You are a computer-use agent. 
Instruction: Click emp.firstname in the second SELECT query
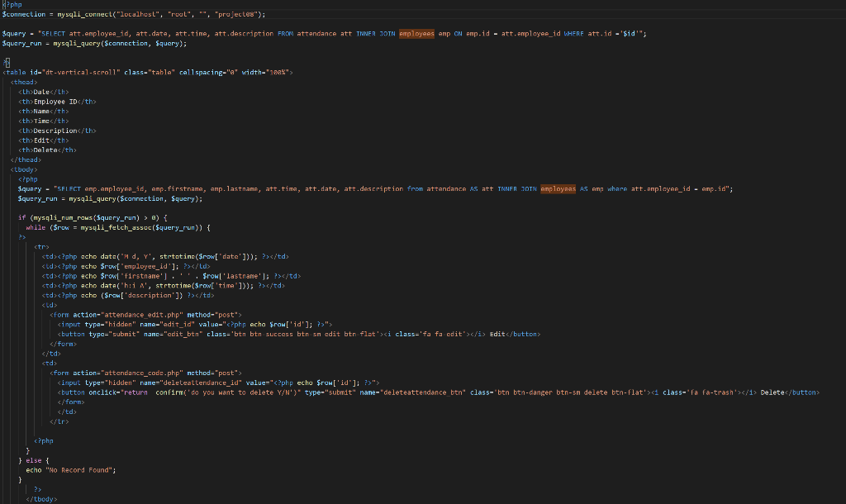pos(178,189)
